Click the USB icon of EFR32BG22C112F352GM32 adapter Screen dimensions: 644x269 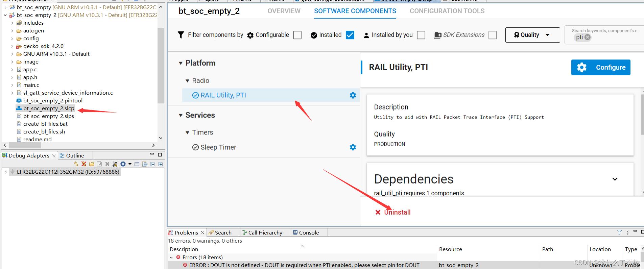click(x=13, y=172)
